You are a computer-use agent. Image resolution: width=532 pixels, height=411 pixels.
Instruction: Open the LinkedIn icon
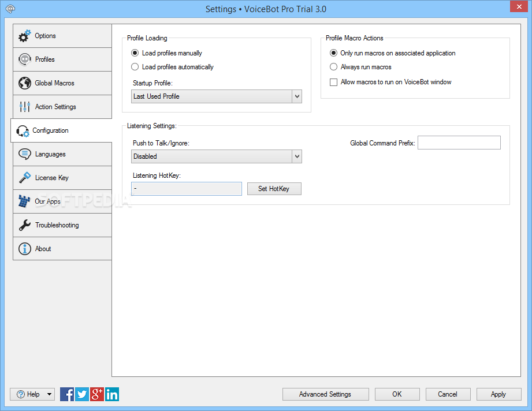pyautogui.click(x=111, y=394)
